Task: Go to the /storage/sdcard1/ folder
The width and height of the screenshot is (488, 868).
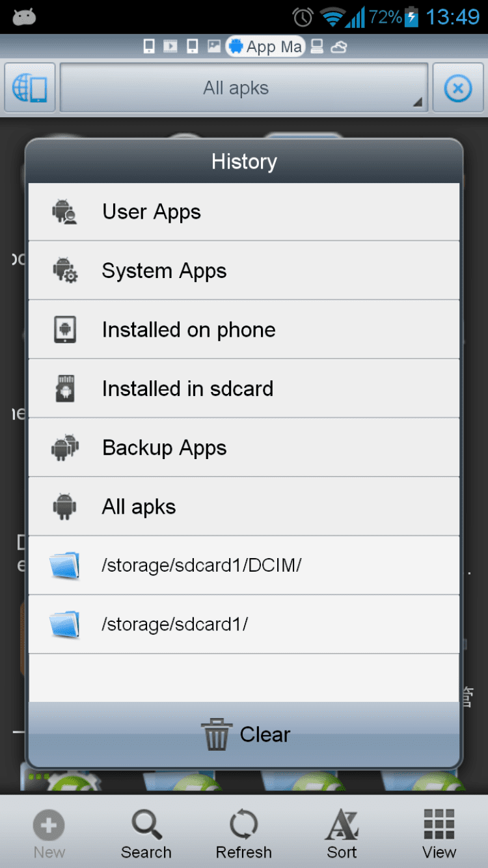Action: 244,624
